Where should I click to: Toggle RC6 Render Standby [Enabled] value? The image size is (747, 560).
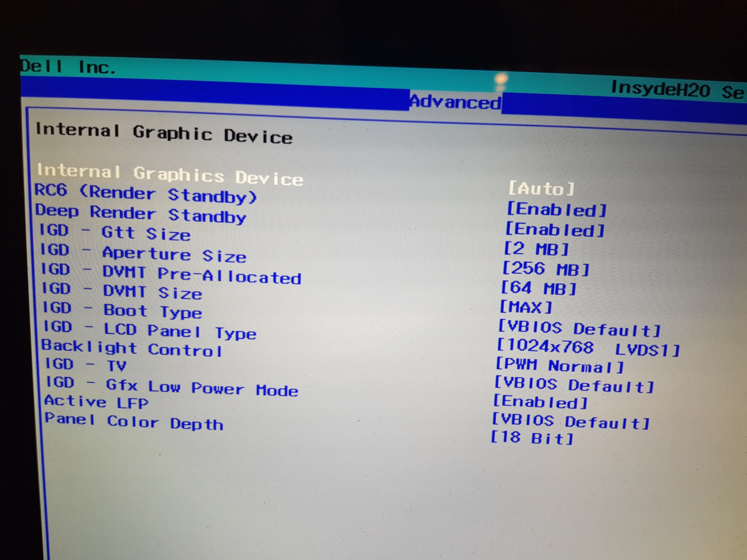pos(557,210)
